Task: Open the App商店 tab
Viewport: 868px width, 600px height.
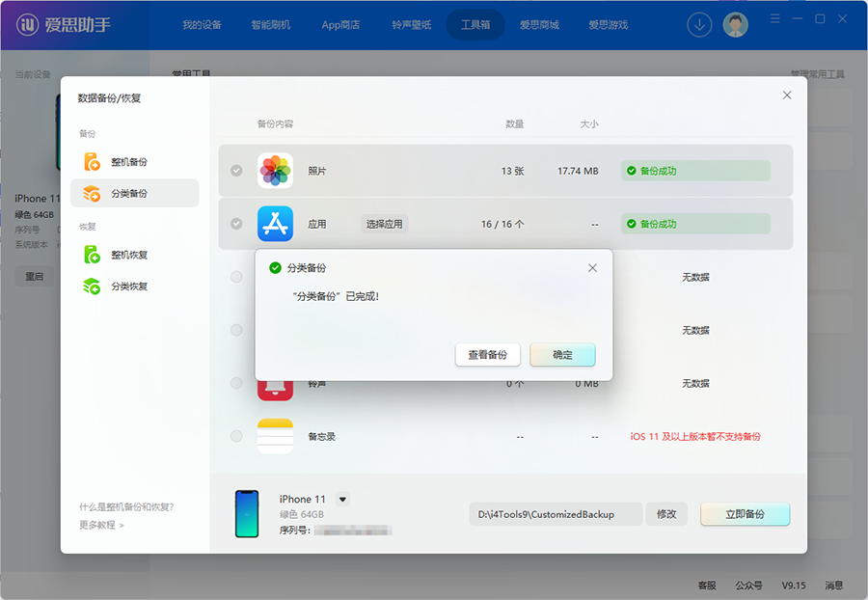Action: tap(340, 25)
